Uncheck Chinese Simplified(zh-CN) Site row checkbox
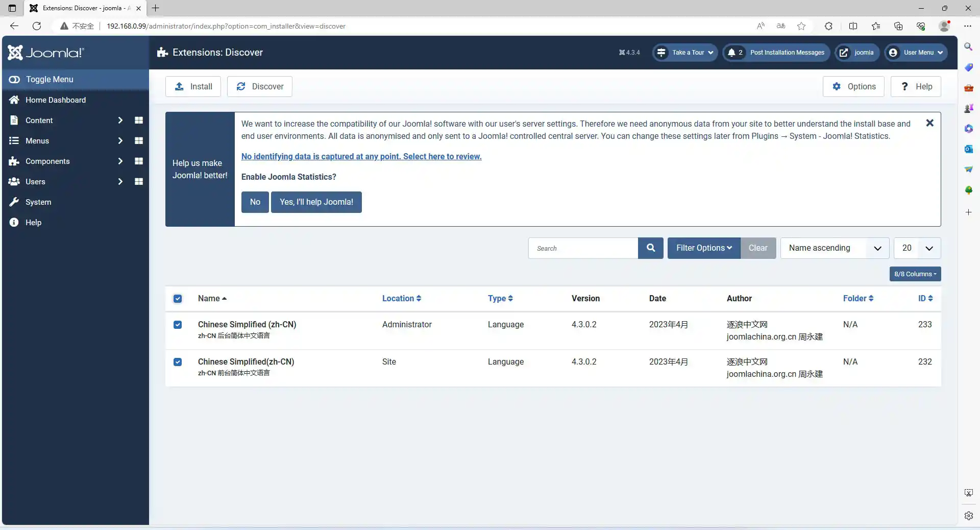The width and height of the screenshot is (980, 530). pyautogui.click(x=178, y=362)
